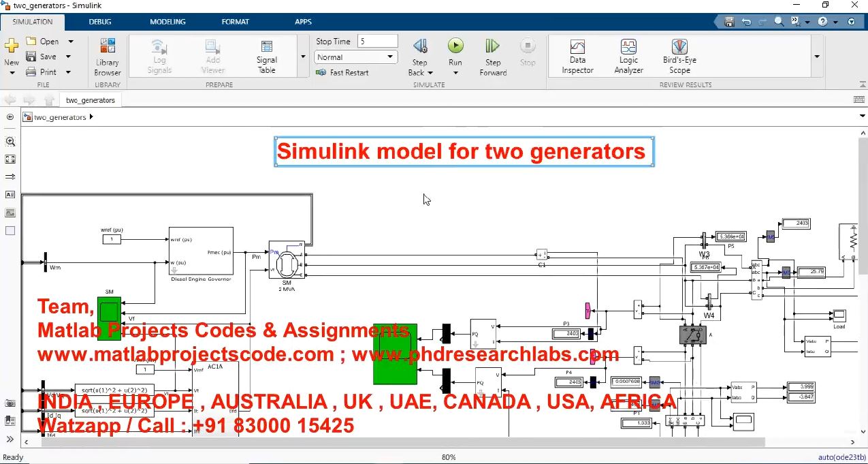Click the keyboard shortcuts icon near tab bar
868x464 pixels.
859,99
